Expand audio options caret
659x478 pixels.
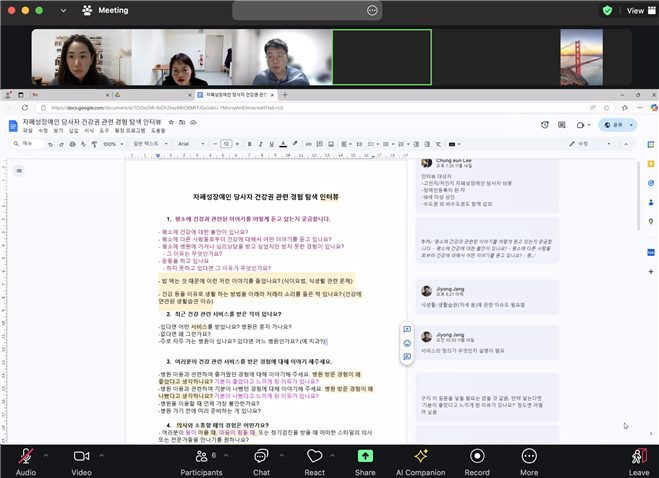(x=46, y=455)
